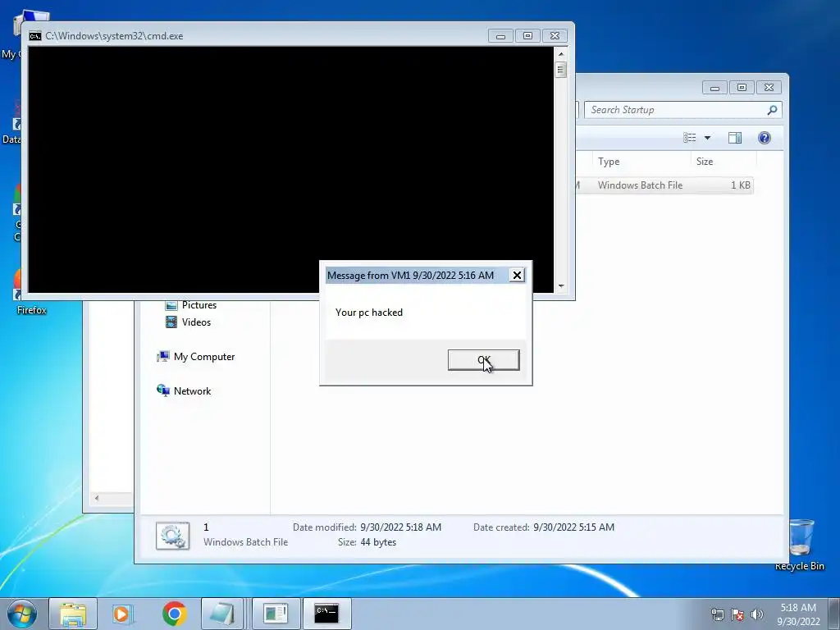Open the Windows Start menu orb
The height and width of the screenshot is (630, 840).
[x=22, y=614]
